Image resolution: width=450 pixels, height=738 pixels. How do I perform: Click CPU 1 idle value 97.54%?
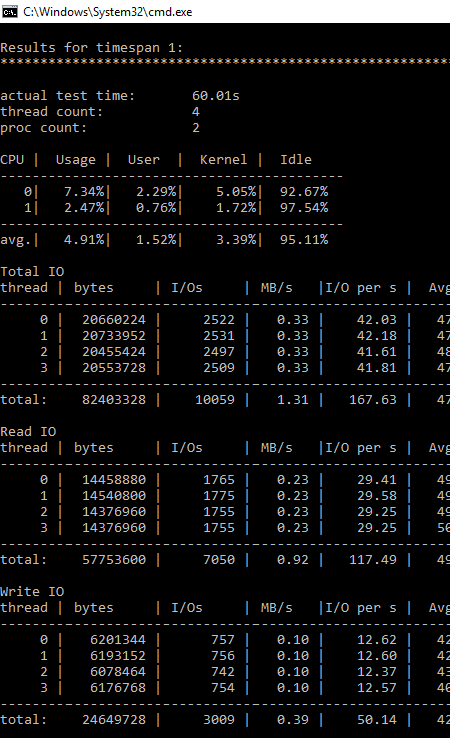coord(304,208)
